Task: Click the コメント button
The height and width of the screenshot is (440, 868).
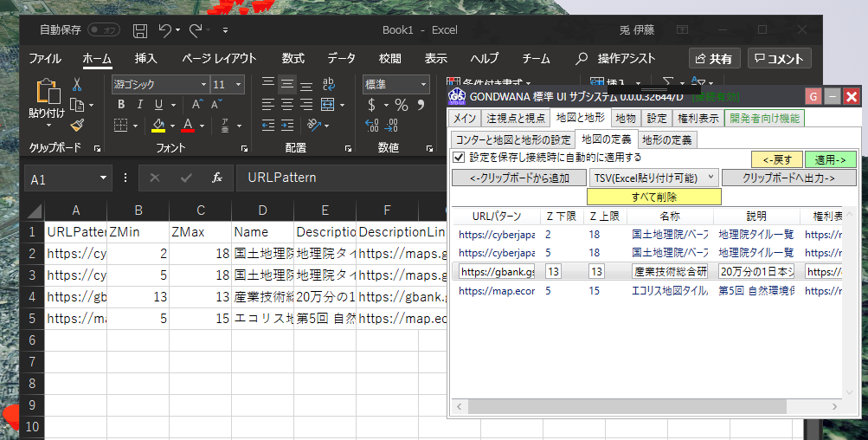Action: click(x=780, y=59)
